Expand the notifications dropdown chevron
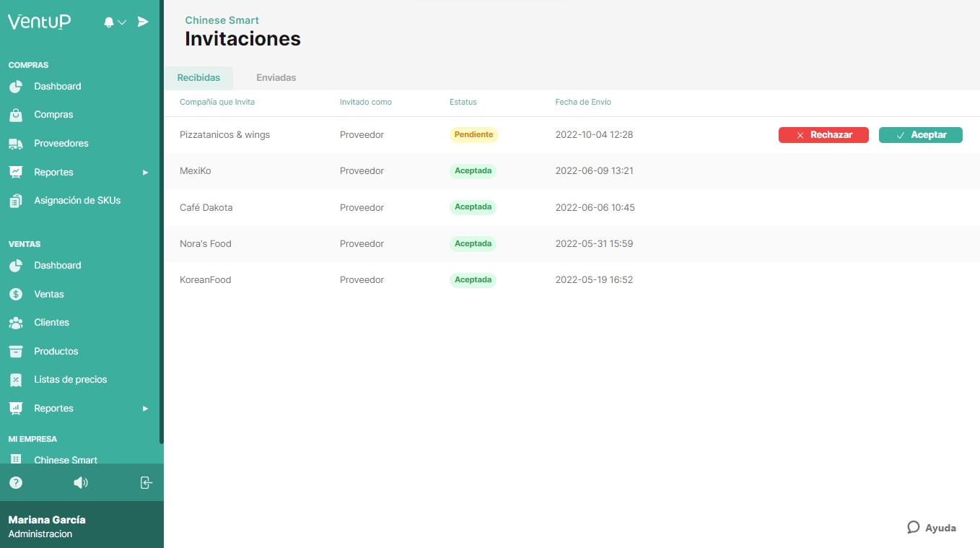The height and width of the screenshot is (548, 980). coord(122,22)
